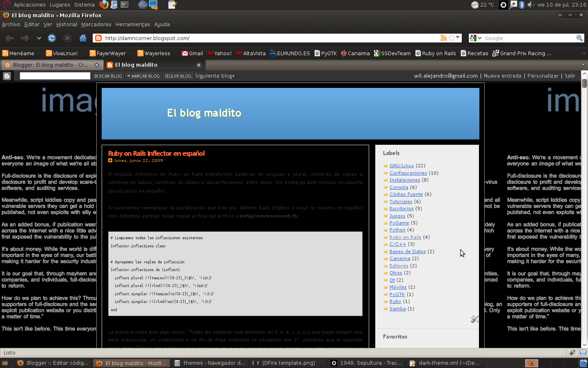The height and width of the screenshot is (368, 588).
Task: Open the Nueva entrada link
Action: pos(503,76)
